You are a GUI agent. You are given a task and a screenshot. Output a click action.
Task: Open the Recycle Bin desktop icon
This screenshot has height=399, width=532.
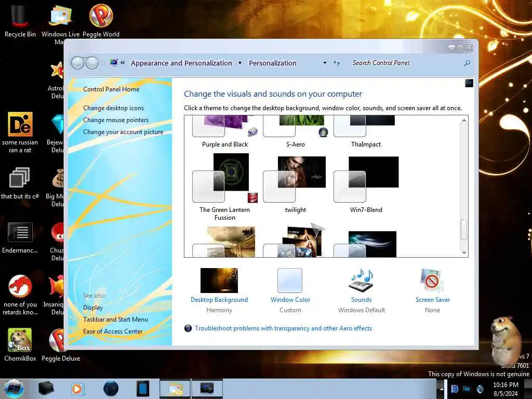(x=20, y=19)
